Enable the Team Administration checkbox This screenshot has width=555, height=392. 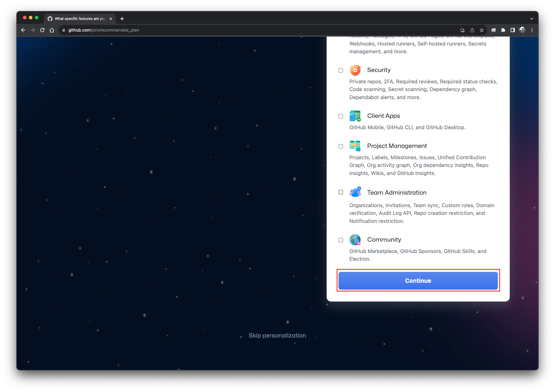coord(341,192)
